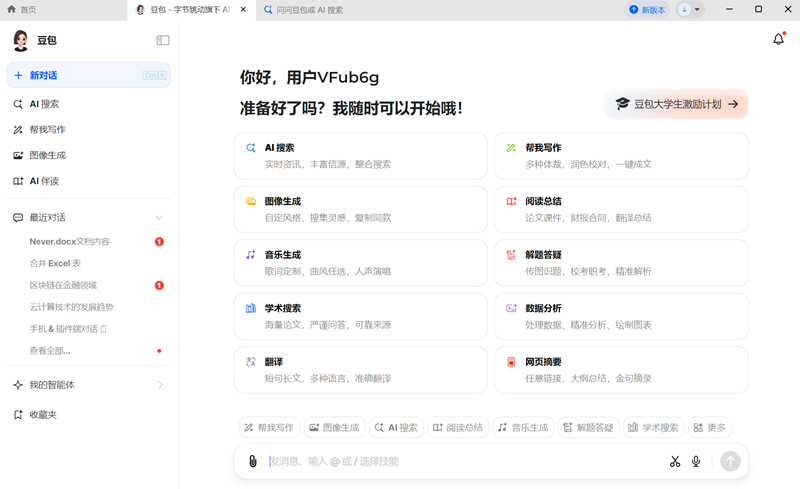Open the 收藏夹 folder
The image size is (800, 489).
click(88, 414)
